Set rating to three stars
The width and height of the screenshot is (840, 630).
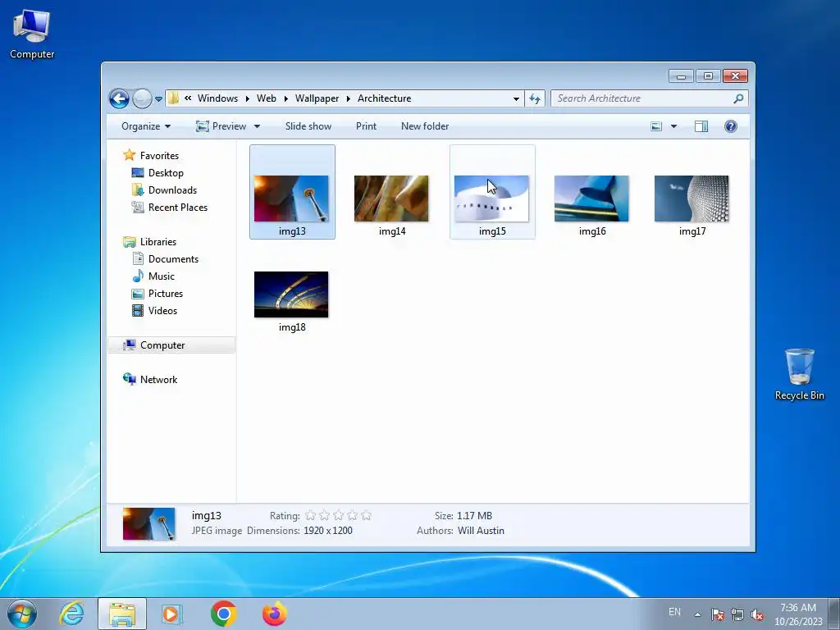click(x=338, y=516)
